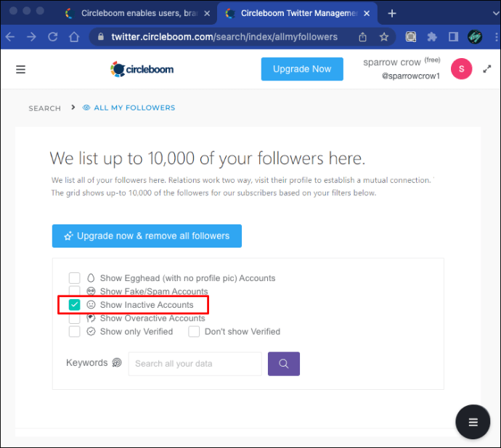This screenshot has width=501, height=448.
Task: Click the Fake/Spam accounts face icon
Action: (91, 291)
